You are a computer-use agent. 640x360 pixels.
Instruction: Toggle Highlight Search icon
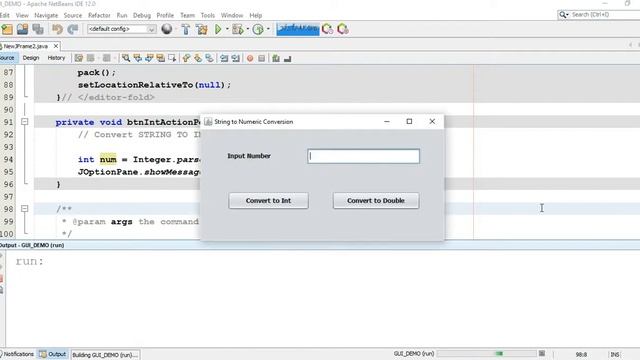[x=160, y=58]
